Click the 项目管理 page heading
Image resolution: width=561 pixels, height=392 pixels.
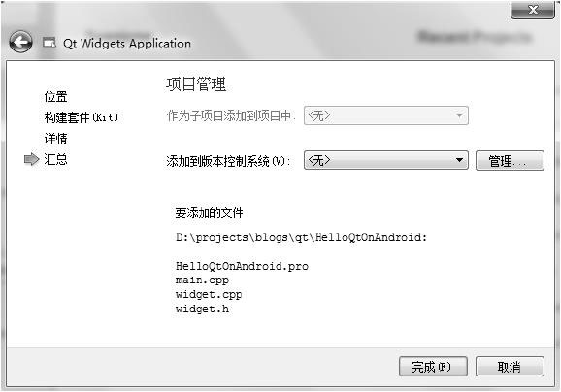[196, 84]
